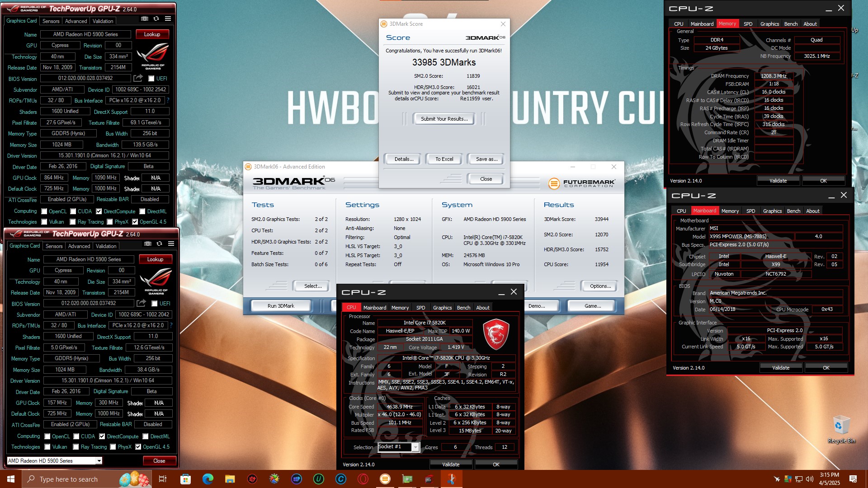Image resolution: width=868 pixels, height=488 pixels.
Task: Click camera screenshot icon in lower GPU-Z window
Action: [148, 244]
